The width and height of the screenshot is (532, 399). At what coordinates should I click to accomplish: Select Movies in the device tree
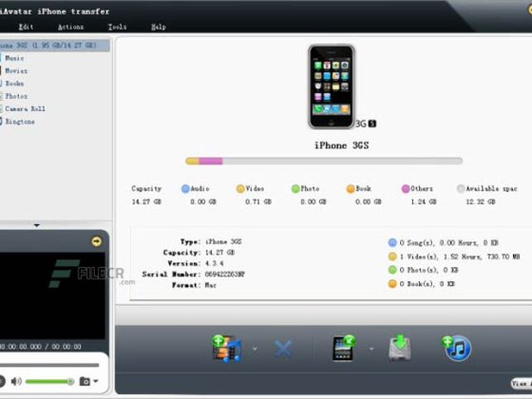pyautogui.click(x=16, y=70)
